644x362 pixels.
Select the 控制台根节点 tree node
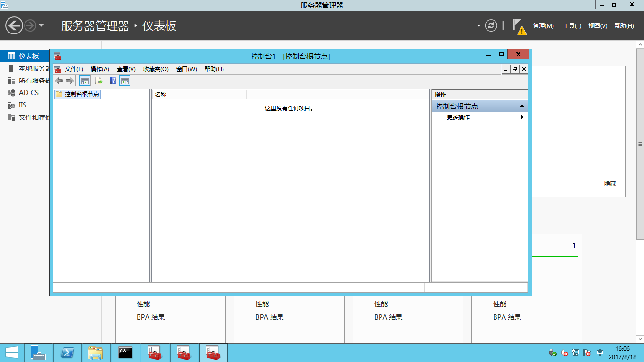(x=82, y=94)
